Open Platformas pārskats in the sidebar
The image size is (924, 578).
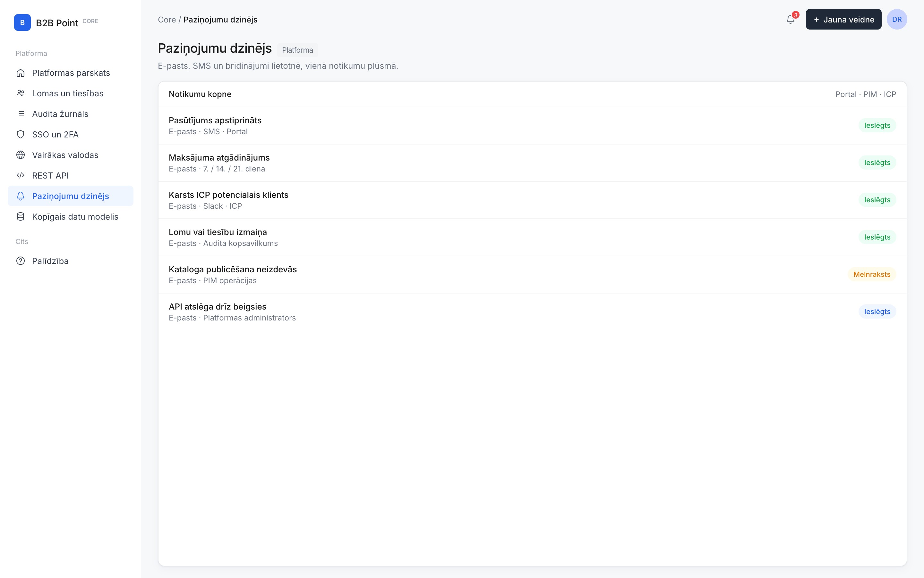tap(71, 73)
